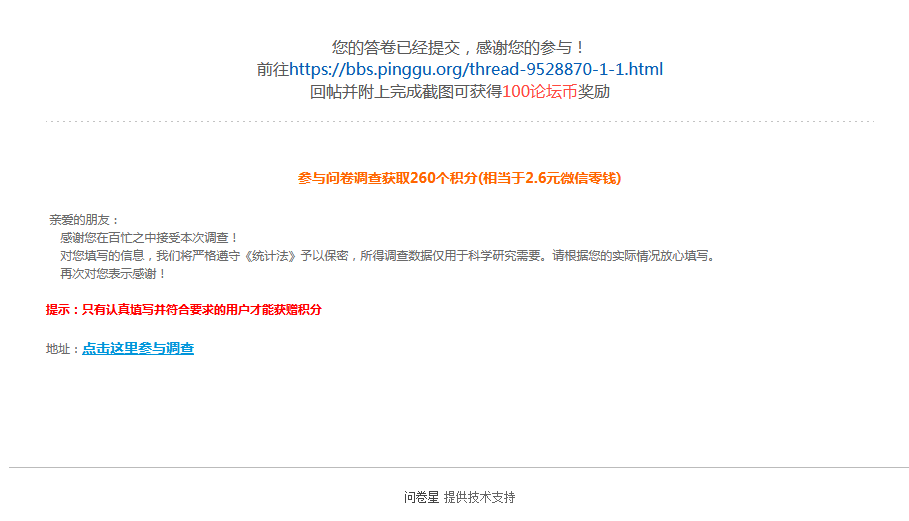Click the 亲爱的朋友 greeting text

pos(84,220)
